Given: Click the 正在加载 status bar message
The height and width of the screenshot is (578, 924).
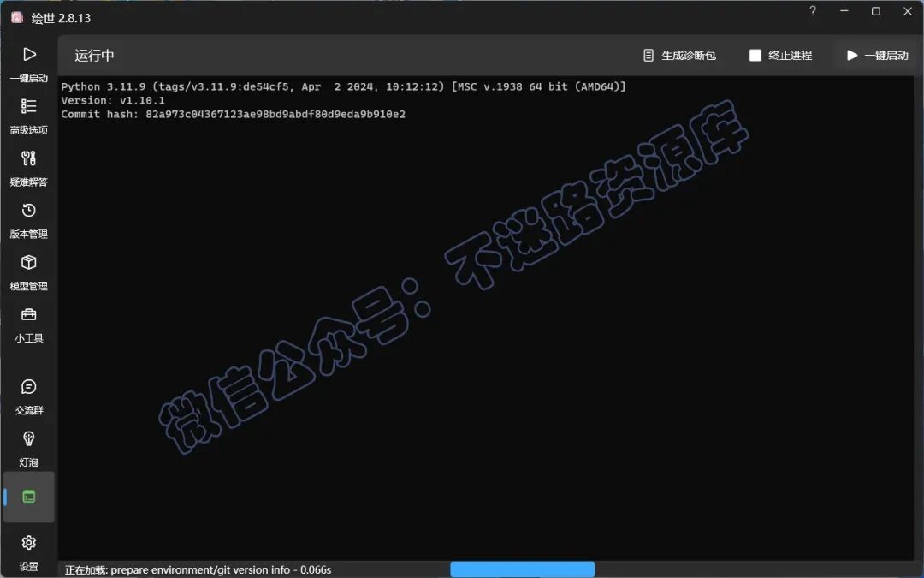Looking at the screenshot, I should pyautogui.click(x=198, y=569).
